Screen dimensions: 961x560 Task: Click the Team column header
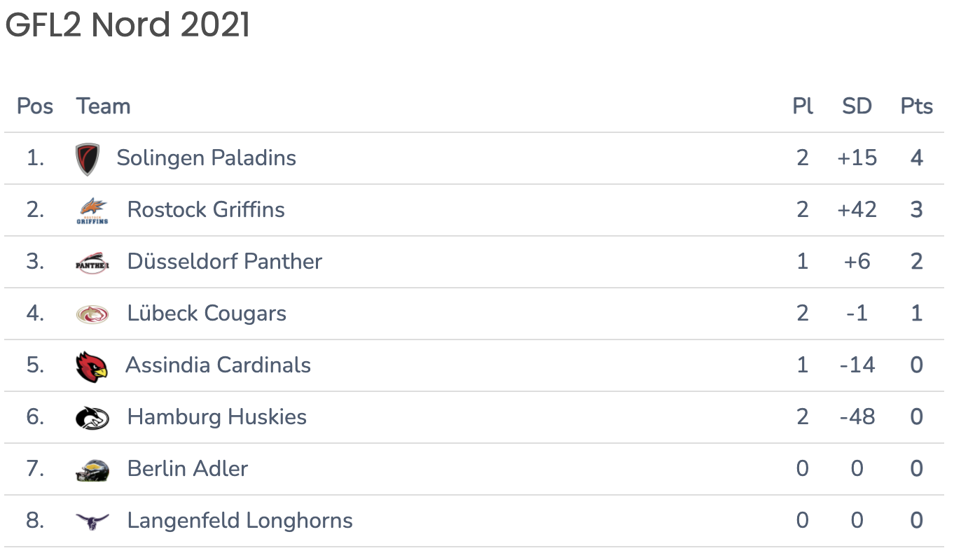tap(104, 106)
